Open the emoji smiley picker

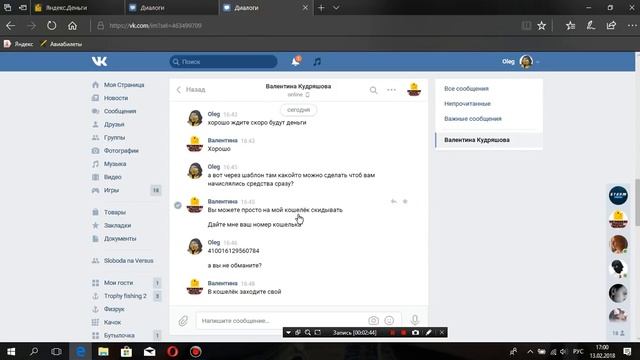click(389, 320)
